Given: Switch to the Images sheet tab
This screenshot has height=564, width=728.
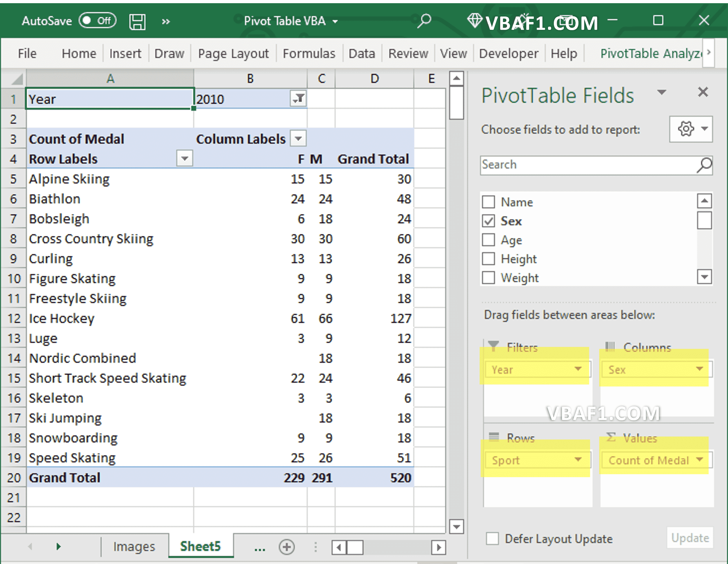Looking at the screenshot, I should [x=134, y=546].
